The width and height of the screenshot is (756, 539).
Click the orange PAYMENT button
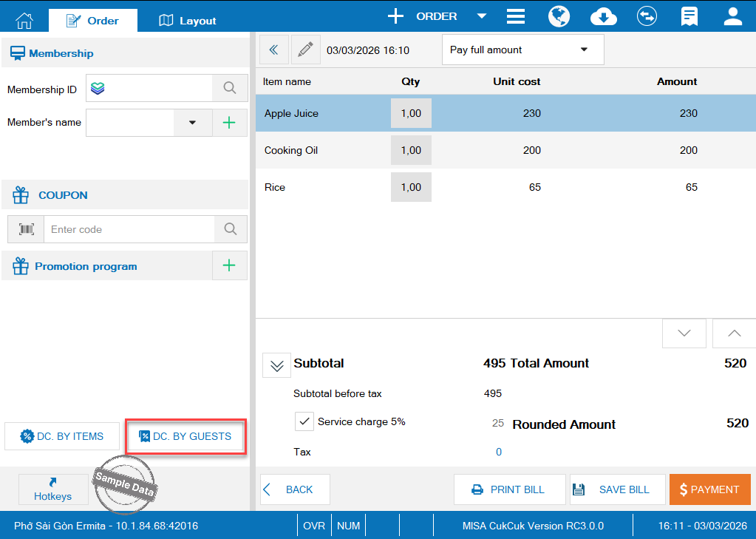point(709,489)
